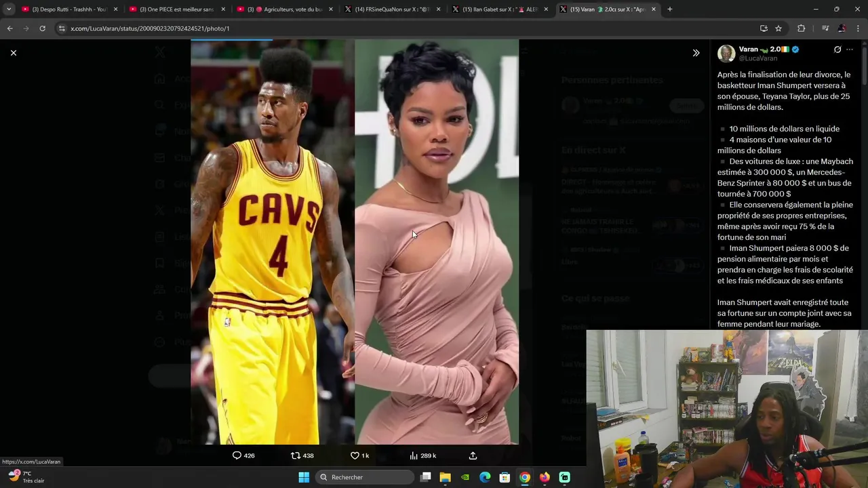Viewport: 868px width, 488px height.
Task: Click the Varan 2.0 display name
Action: tap(764, 49)
